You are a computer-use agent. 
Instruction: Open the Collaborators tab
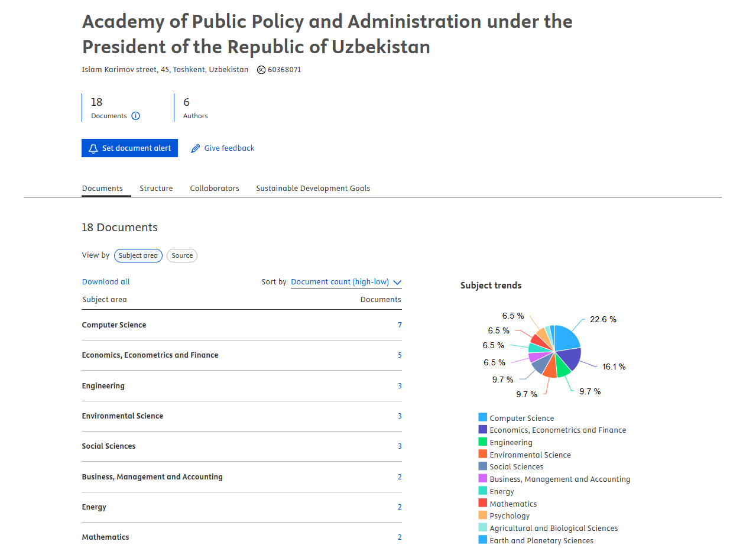point(215,189)
